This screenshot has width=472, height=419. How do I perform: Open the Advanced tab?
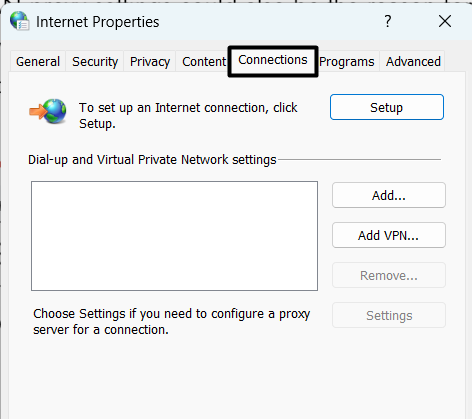click(413, 62)
